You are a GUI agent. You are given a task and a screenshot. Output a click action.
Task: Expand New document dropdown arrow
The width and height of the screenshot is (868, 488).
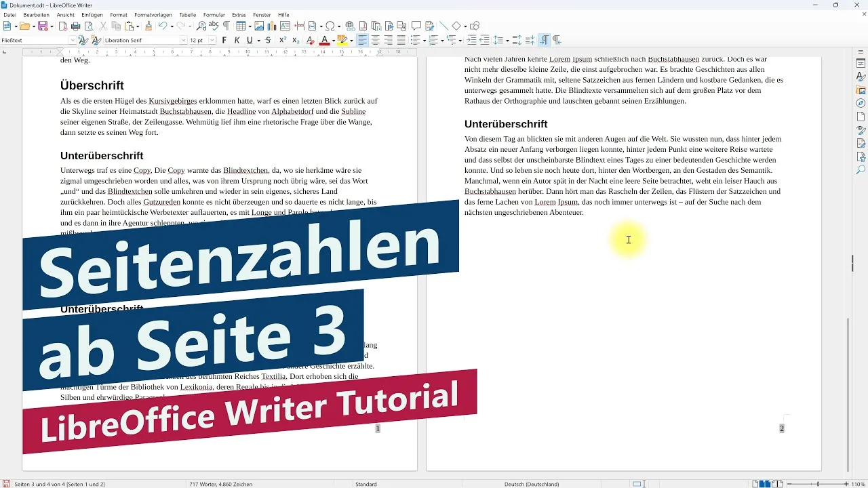16,26
